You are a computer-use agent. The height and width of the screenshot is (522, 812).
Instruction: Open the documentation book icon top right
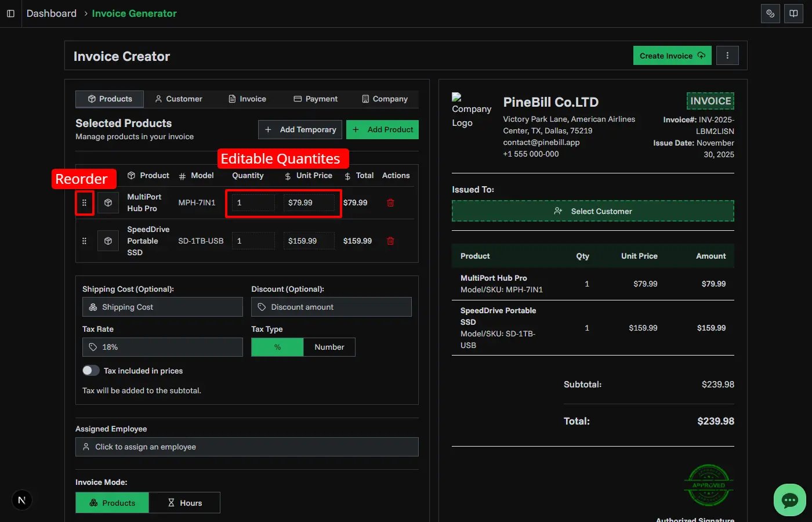[793, 13]
